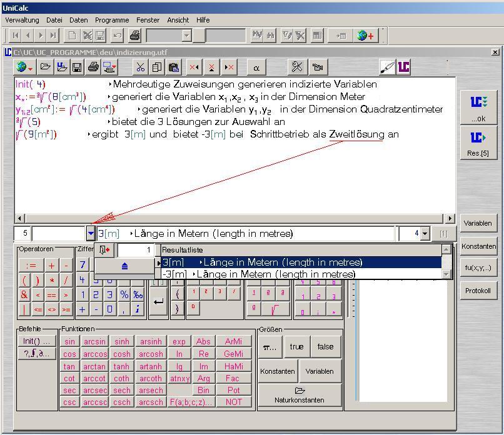Open Protokoll from the right sidebar
Image resolution: width=504 pixels, height=435 pixels.
click(x=478, y=291)
